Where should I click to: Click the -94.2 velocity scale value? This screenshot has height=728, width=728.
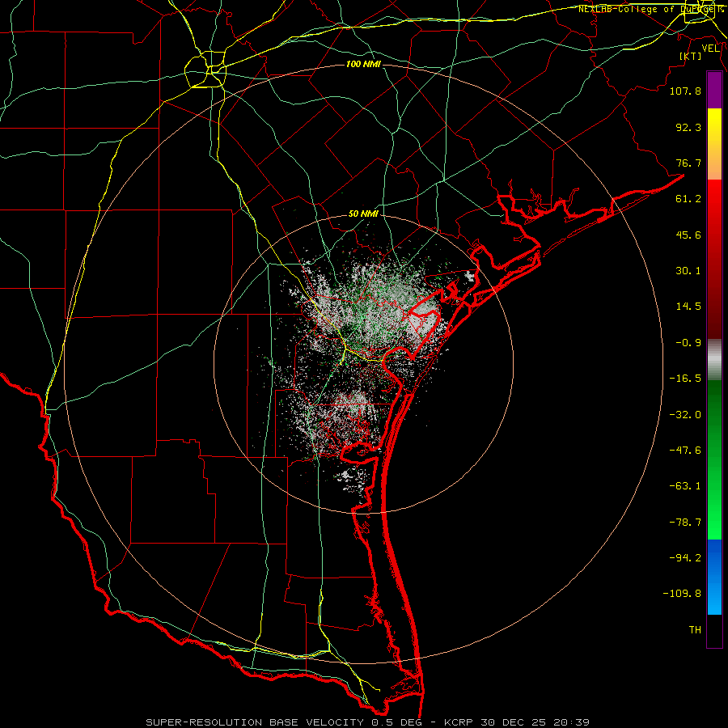coord(685,557)
